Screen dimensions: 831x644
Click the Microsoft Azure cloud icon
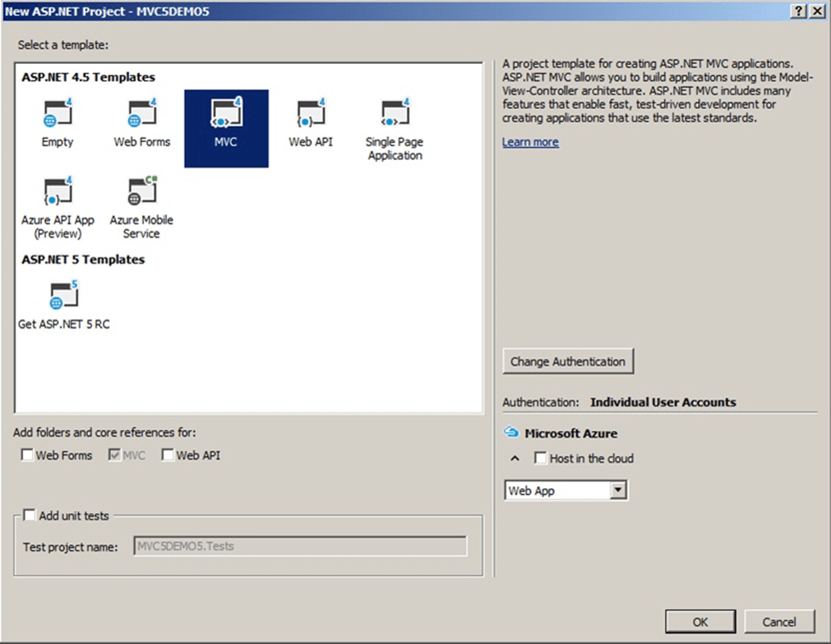pyautogui.click(x=511, y=433)
